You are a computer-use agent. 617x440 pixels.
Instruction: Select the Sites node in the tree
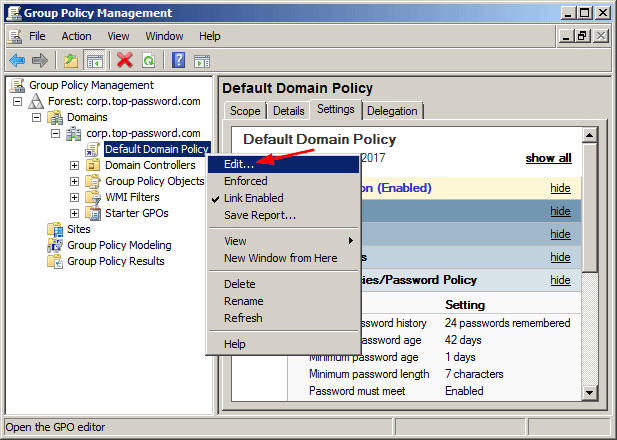tap(80, 229)
